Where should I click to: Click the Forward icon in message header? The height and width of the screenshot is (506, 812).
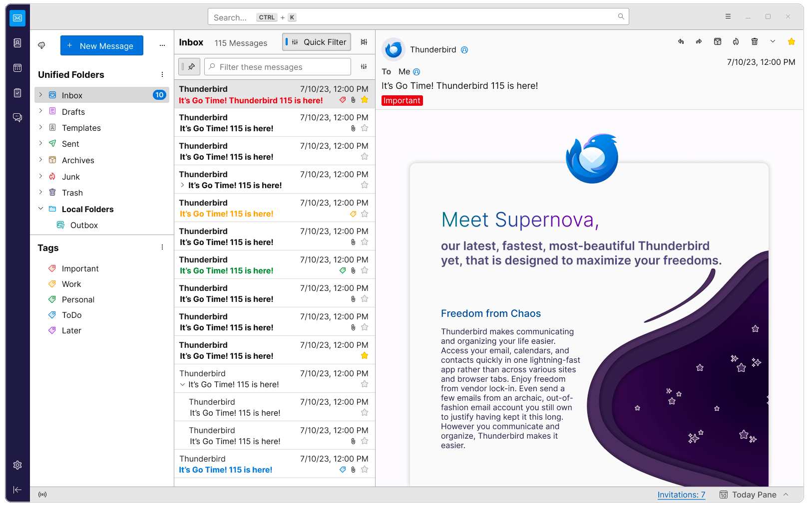tap(699, 41)
